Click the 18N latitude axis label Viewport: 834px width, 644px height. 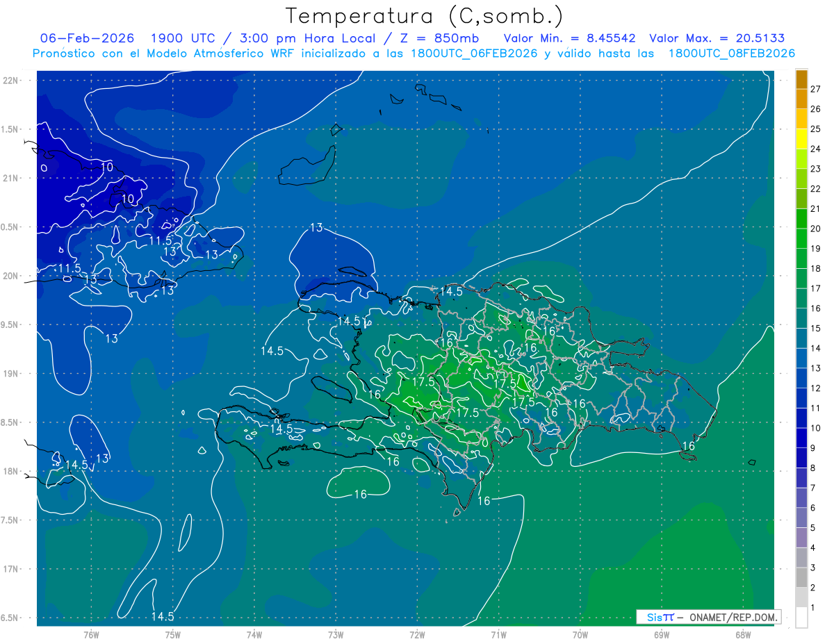tap(11, 471)
